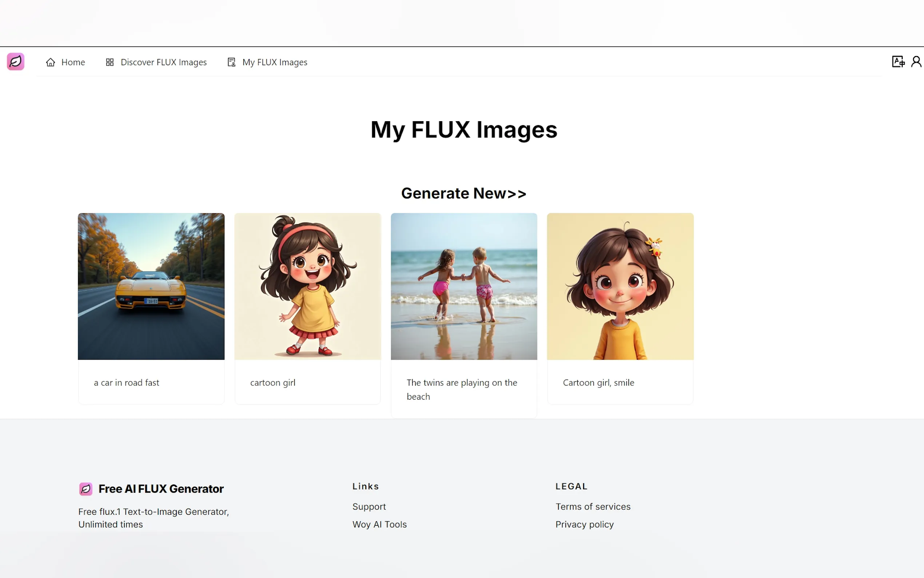924x578 pixels.
Task: Click the Support footer link
Action: (x=369, y=507)
